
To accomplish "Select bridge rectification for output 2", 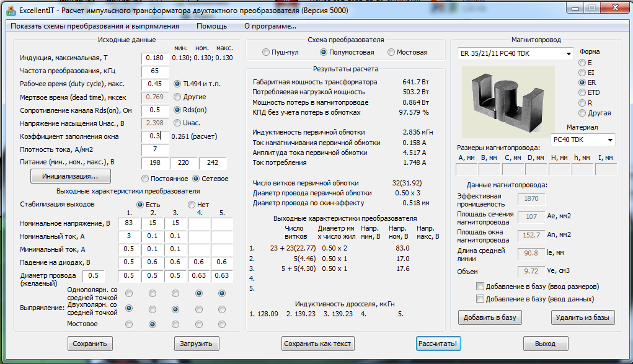I will click(x=152, y=324).
